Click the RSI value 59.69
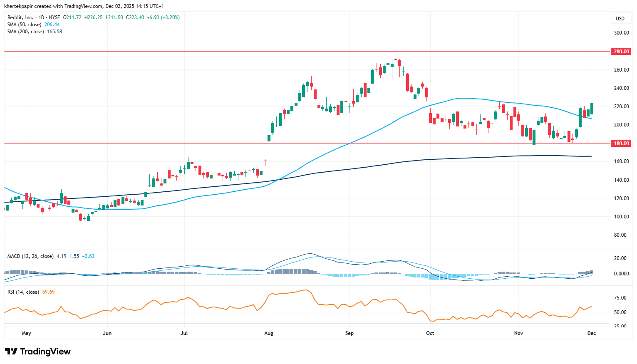Viewport: 637px width, 364px height. (48, 292)
